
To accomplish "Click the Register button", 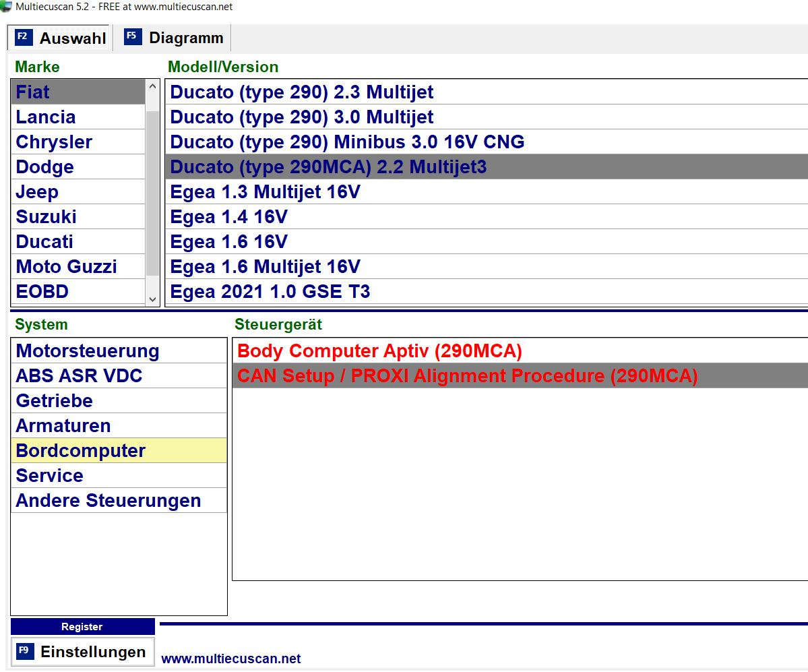I will click(x=82, y=627).
